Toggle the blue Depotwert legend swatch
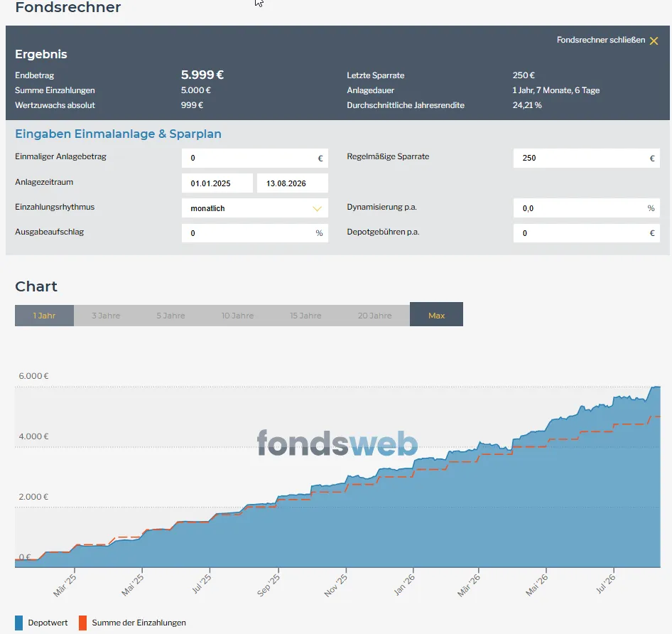The width and height of the screenshot is (672, 634). click(19, 623)
